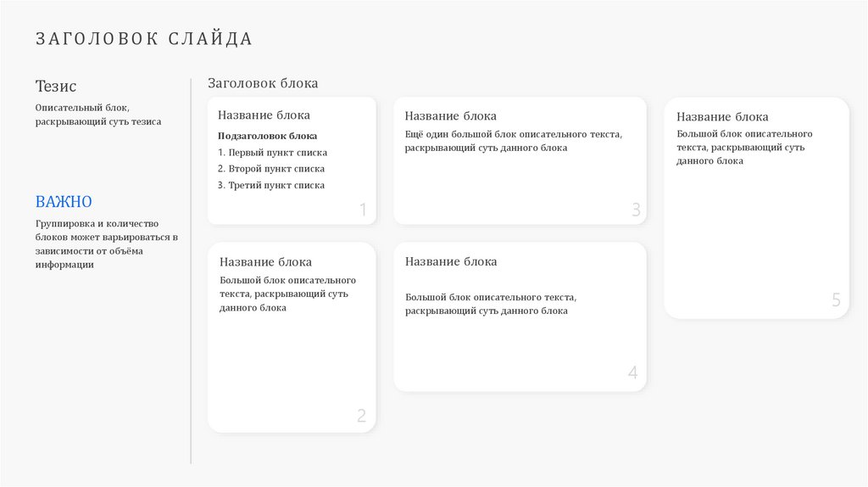868x487 pixels.
Task: Select the Подзаголовок блока bold subheading
Action: (x=267, y=136)
